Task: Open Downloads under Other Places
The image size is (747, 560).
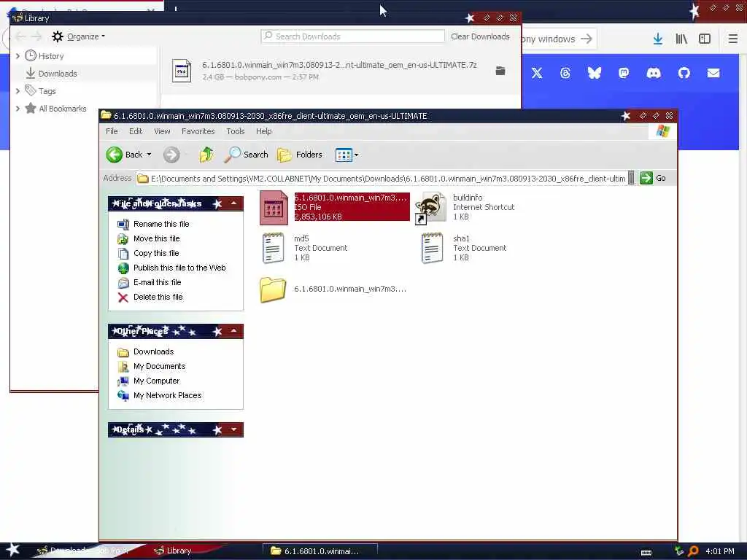Action: pos(153,351)
